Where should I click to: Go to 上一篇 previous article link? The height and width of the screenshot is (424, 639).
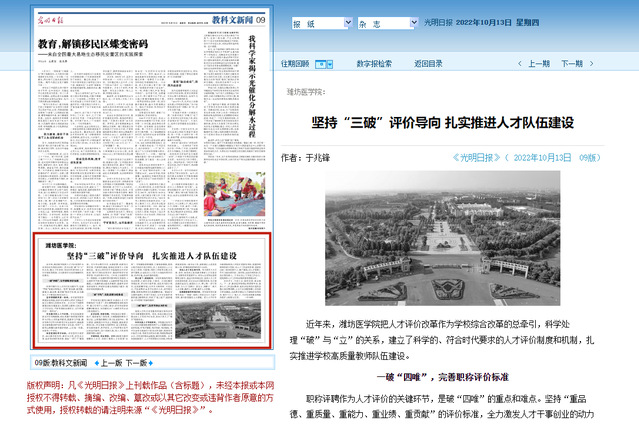click(x=538, y=63)
